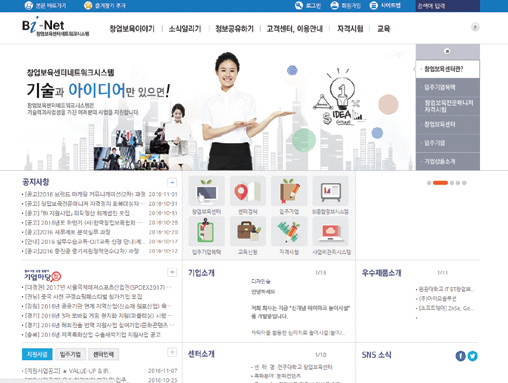
Task: Open the 입주기업 notebook icon
Action: pos(289,192)
